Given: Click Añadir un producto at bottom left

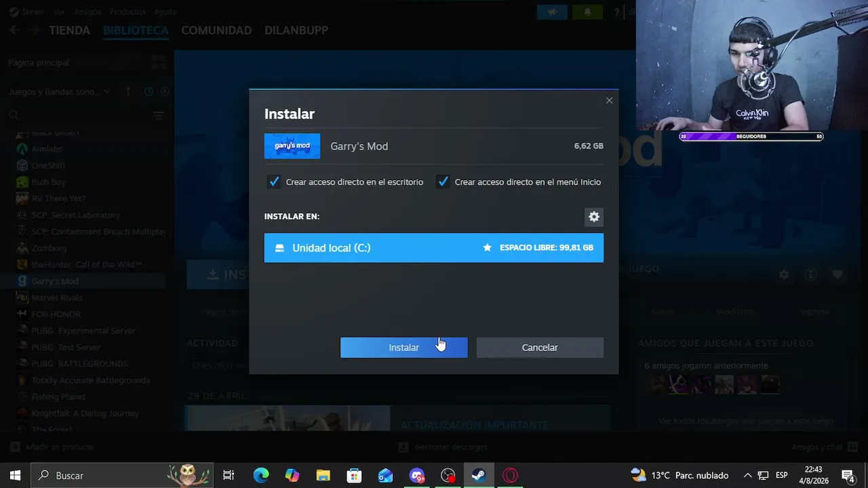Looking at the screenshot, I should [x=52, y=447].
